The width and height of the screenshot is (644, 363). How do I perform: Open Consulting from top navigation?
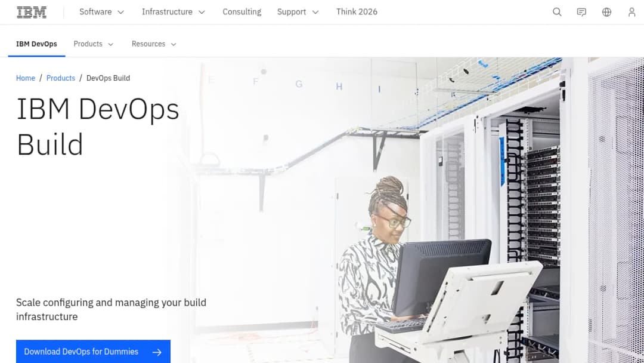point(242,12)
